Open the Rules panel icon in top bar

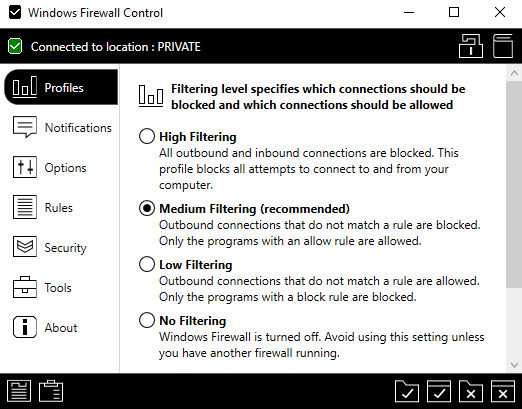(471, 46)
